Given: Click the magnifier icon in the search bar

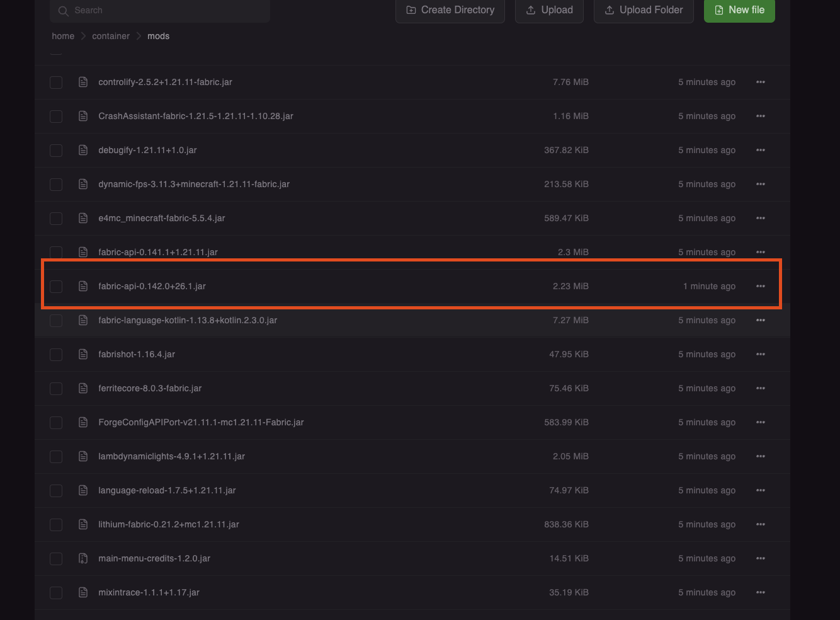Looking at the screenshot, I should pyautogui.click(x=63, y=10).
